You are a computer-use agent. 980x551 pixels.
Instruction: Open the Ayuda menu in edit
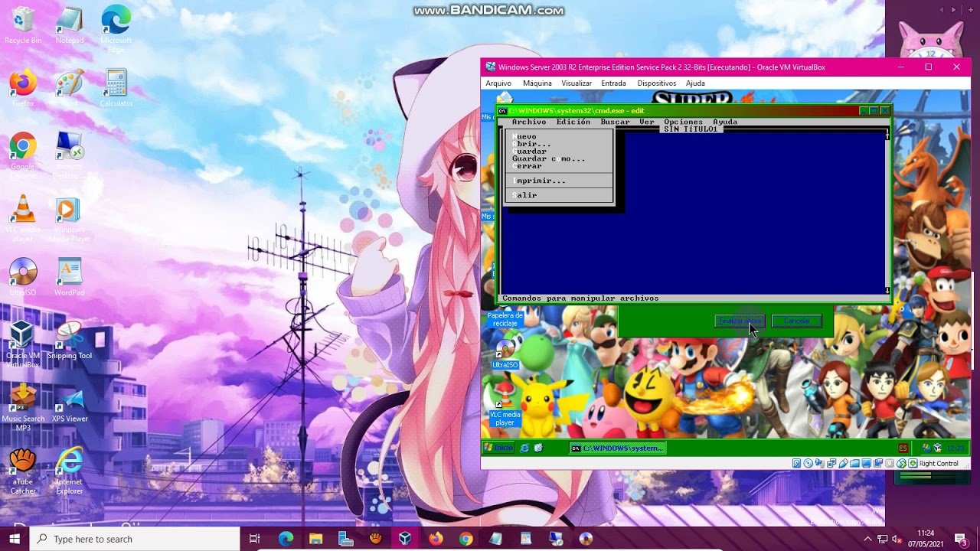(725, 122)
